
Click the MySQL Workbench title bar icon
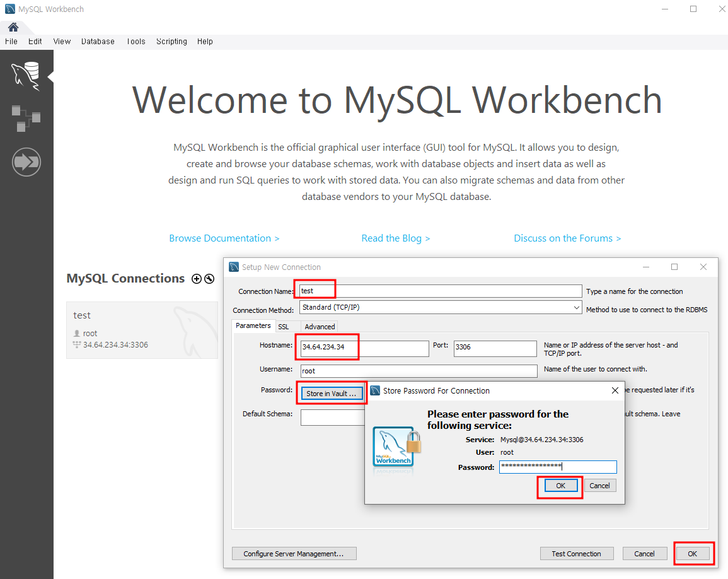9,9
